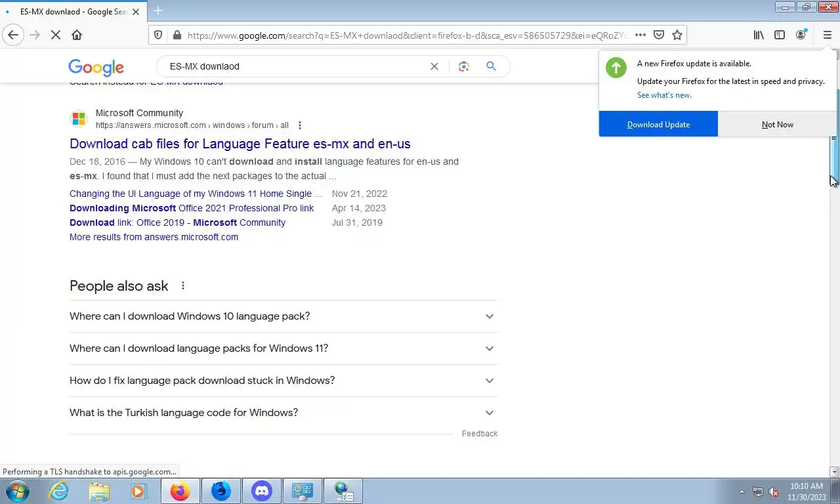The width and height of the screenshot is (840, 504).
Task: Click the 'Nov 21, 2022' date text
Action: coord(360,194)
